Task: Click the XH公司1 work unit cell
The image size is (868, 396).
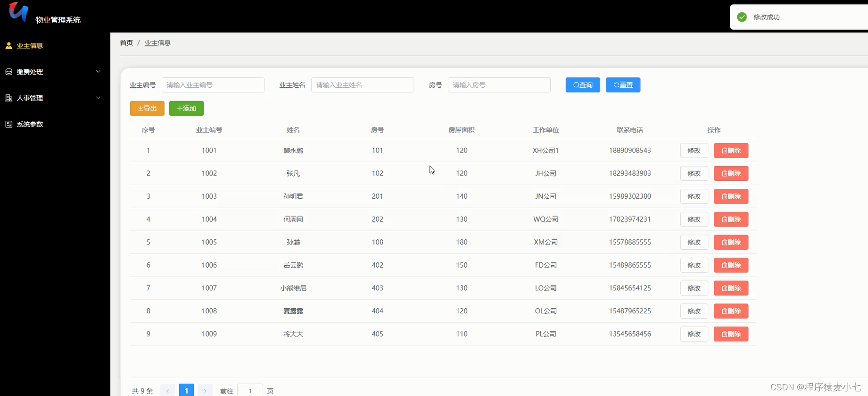Action: point(546,151)
